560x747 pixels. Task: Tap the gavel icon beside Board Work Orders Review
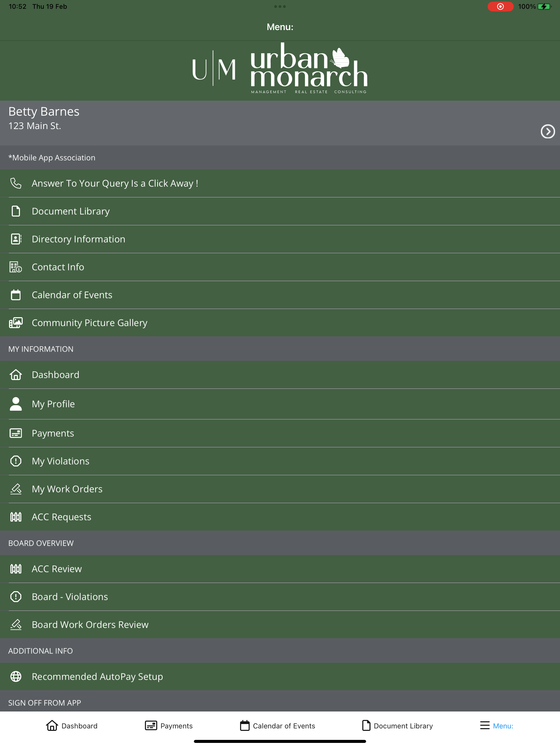[x=16, y=625]
